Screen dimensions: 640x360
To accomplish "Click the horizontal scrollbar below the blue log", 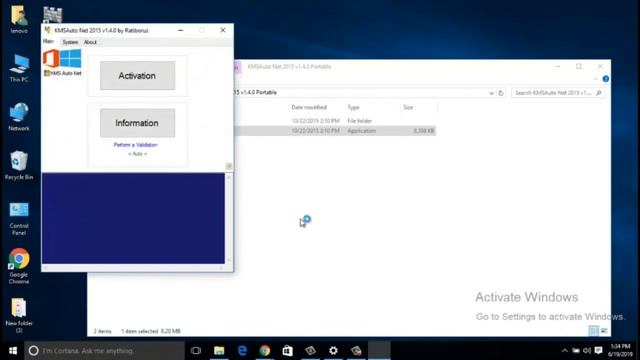I will click(x=133, y=268).
